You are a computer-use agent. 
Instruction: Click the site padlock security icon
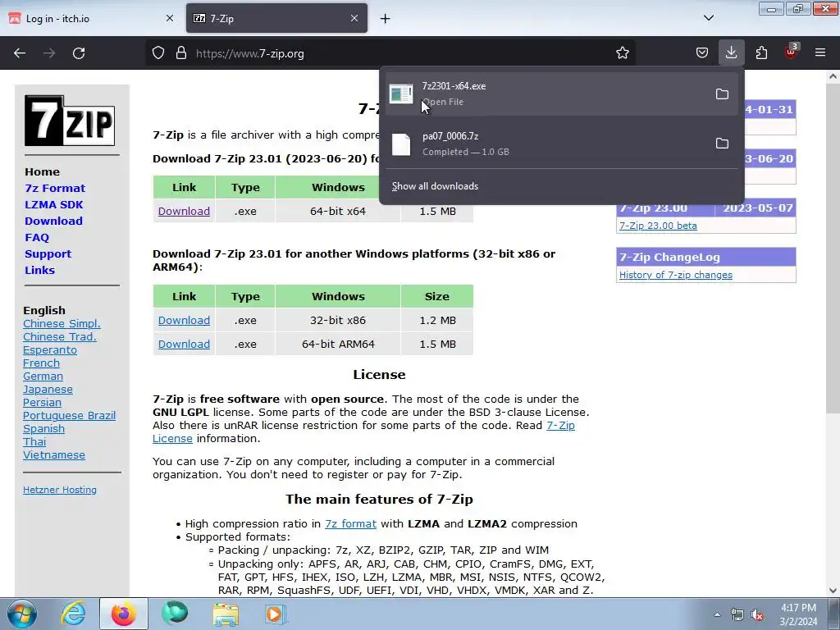click(181, 53)
